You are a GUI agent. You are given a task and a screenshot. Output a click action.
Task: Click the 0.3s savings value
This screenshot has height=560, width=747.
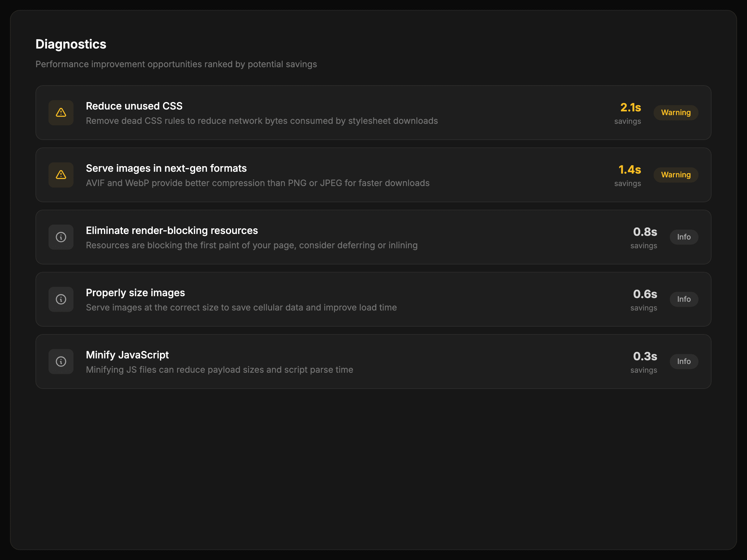point(645,356)
